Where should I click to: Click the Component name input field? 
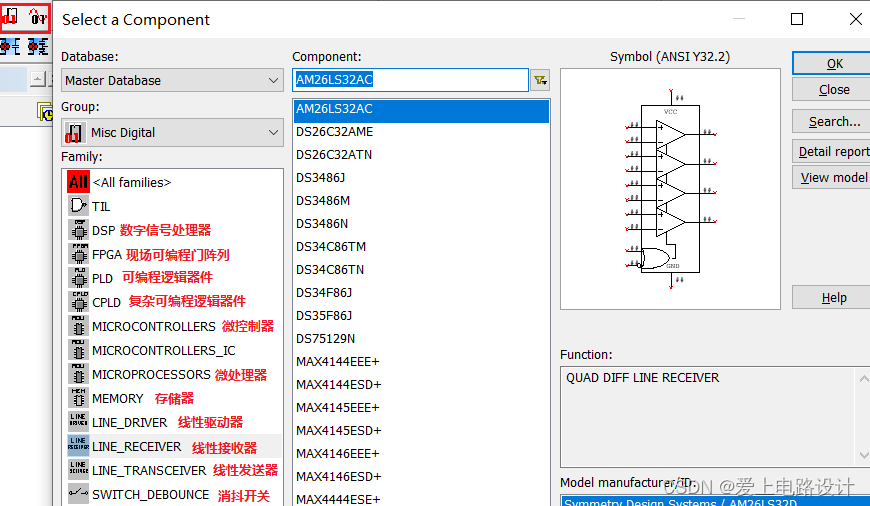410,80
